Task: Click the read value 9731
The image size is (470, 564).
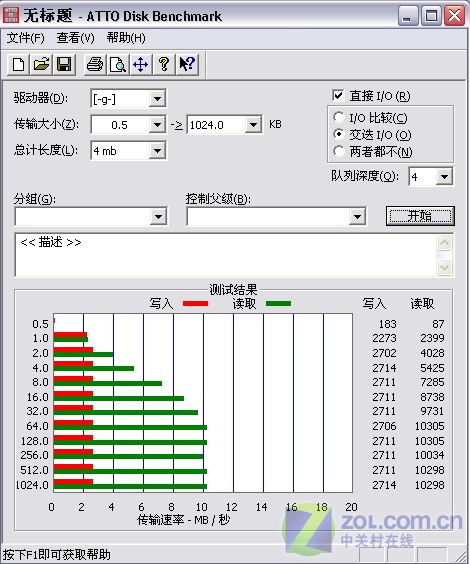Action: tap(432, 411)
